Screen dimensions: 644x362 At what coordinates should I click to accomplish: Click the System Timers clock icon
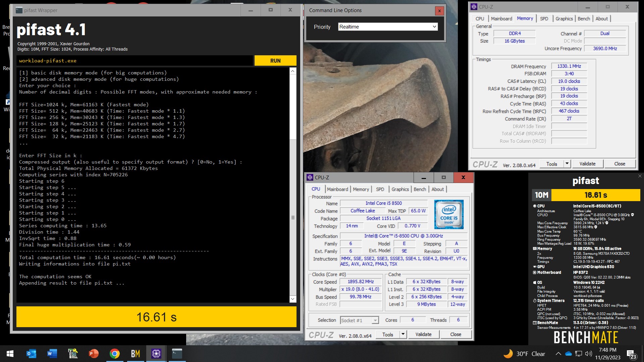click(535, 301)
